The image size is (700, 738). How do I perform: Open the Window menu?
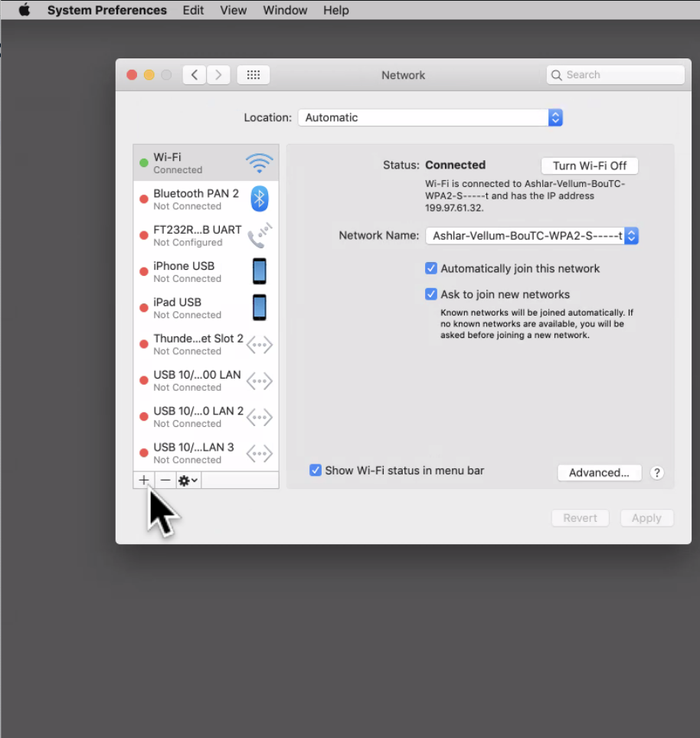[285, 10]
